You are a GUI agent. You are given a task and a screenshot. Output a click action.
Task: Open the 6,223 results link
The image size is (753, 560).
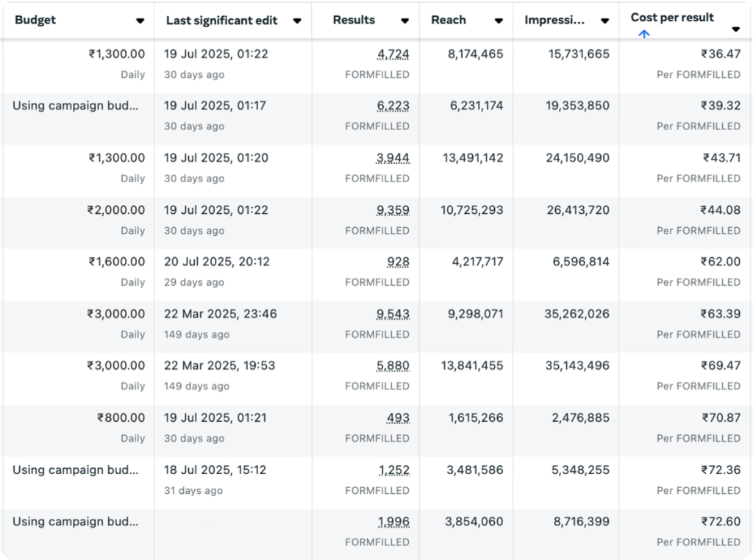click(393, 106)
